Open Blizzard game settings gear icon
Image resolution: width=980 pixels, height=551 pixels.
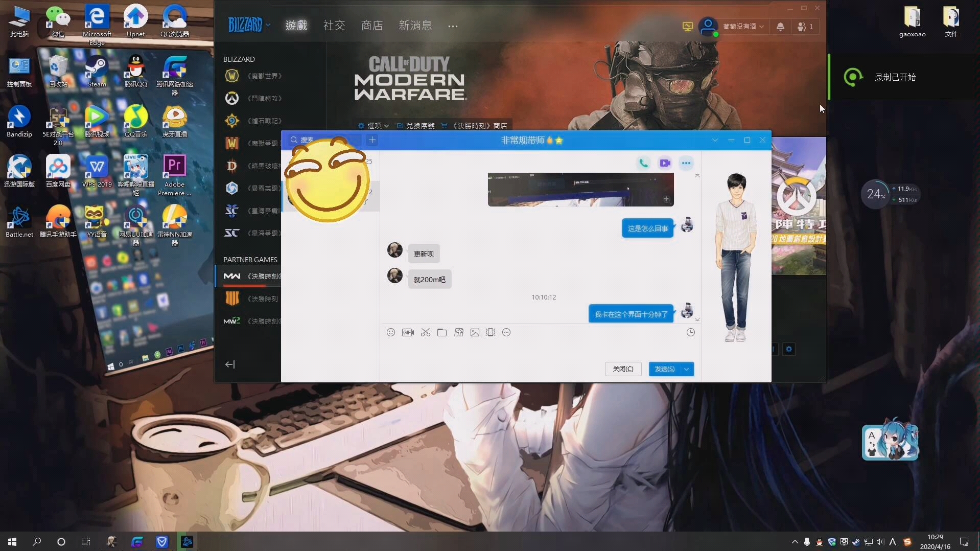coord(789,349)
